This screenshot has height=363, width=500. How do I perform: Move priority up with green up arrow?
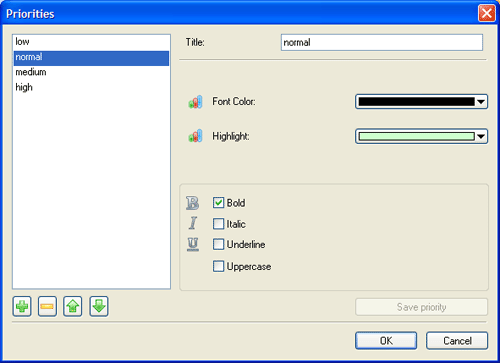73,306
